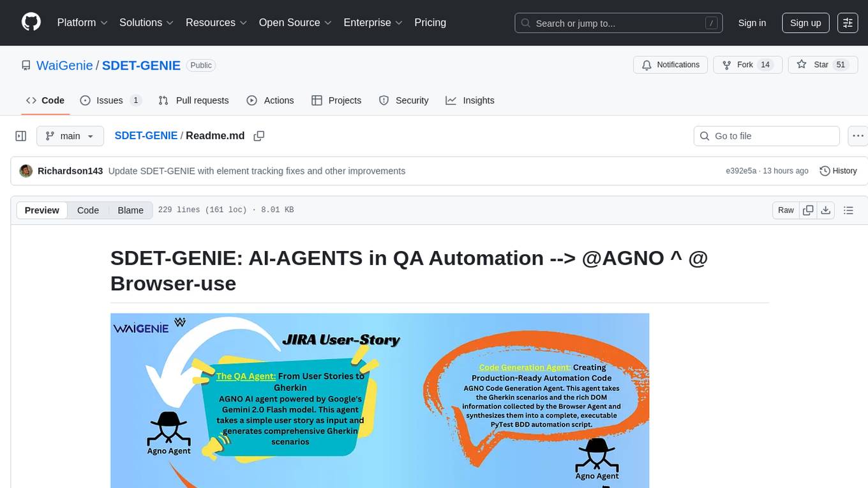Focus the Search or jump to field
The image size is (868, 488).
619,23
